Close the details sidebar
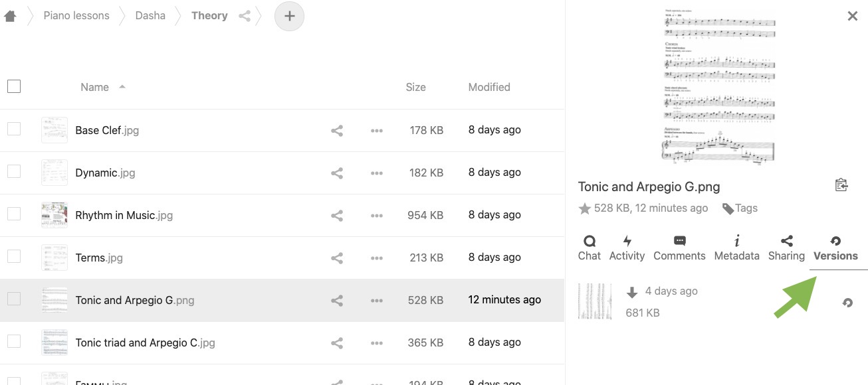The height and width of the screenshot is (385, 868). (x=853, y=16)
